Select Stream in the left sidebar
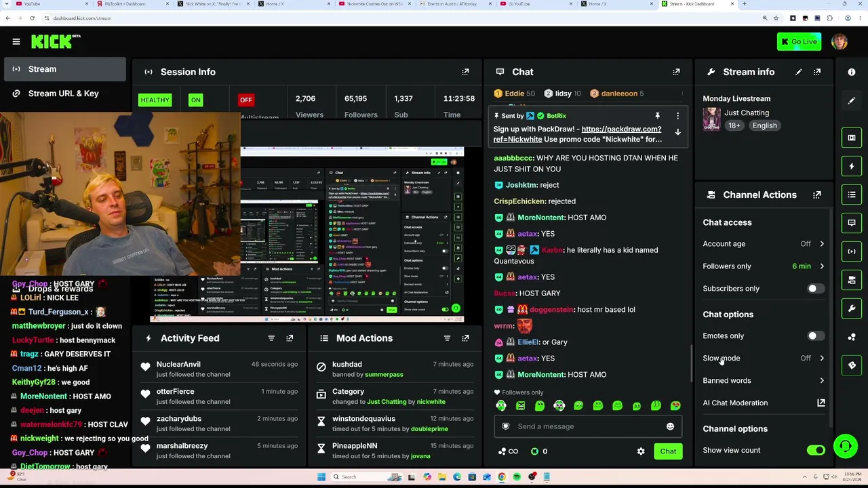Viewport: 868px width, 488px height. 65,69
